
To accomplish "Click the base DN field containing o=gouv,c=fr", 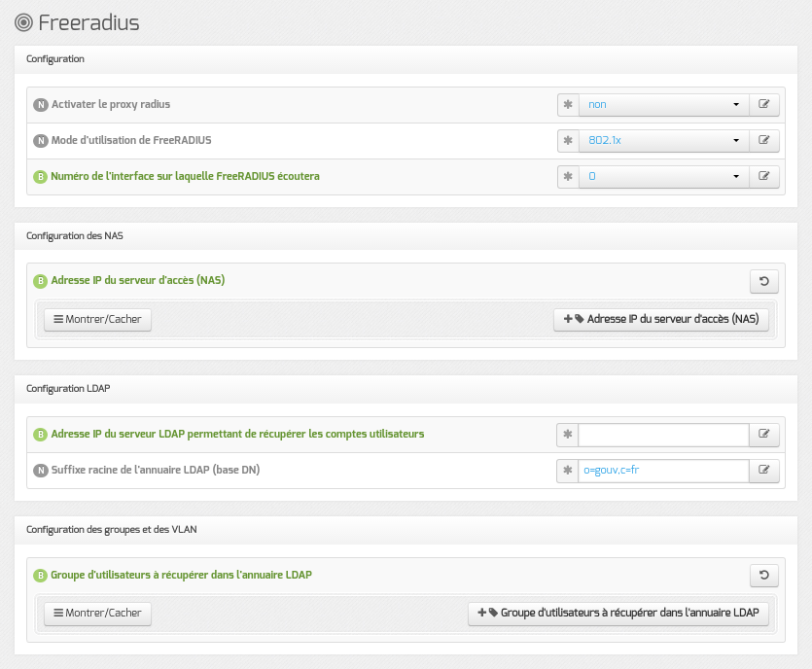I will 663,471.
